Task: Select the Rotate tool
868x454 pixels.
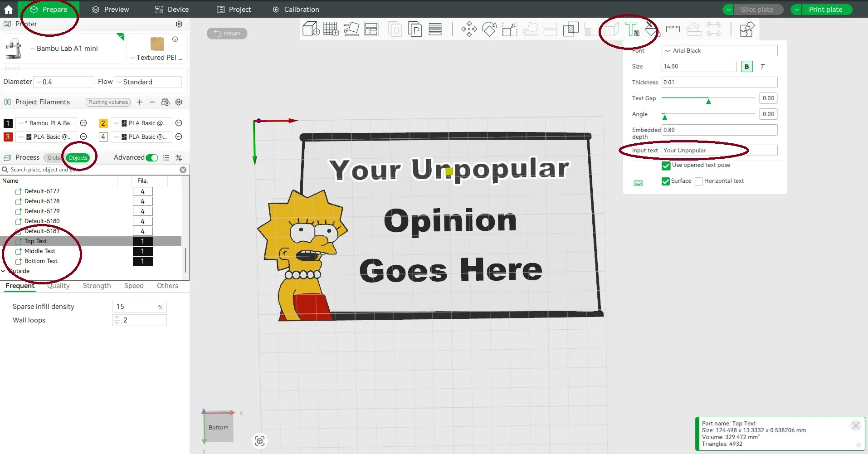Action: tap(489, 29)
